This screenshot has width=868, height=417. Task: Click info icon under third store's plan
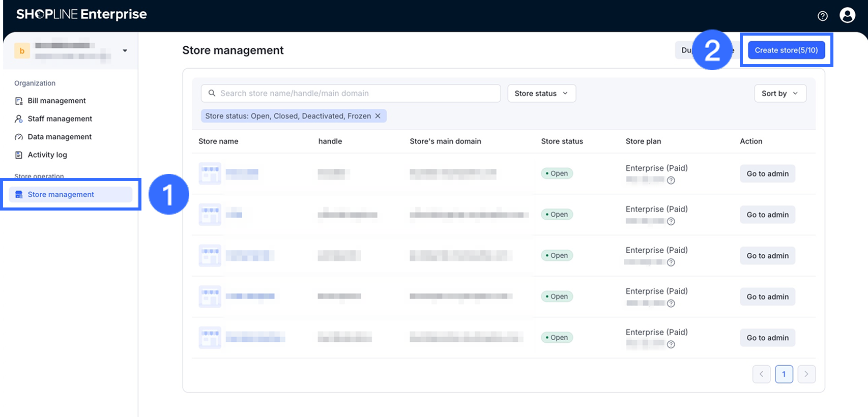pos(671,262)
